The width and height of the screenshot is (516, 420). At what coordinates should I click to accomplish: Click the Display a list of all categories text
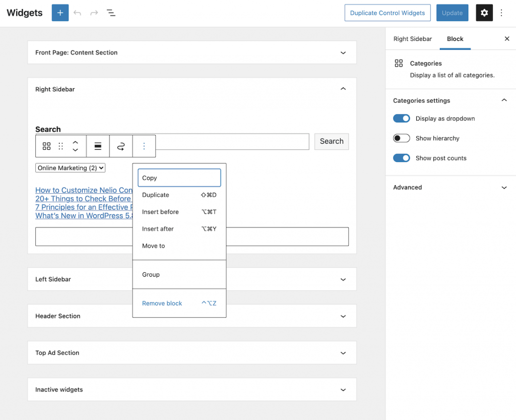click(452, 75)
